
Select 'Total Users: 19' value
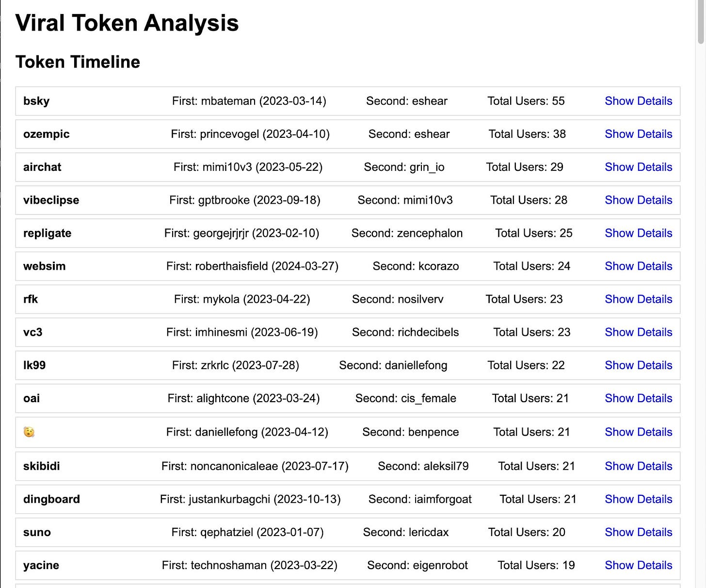pyautogui.click(x=536, y=565)
